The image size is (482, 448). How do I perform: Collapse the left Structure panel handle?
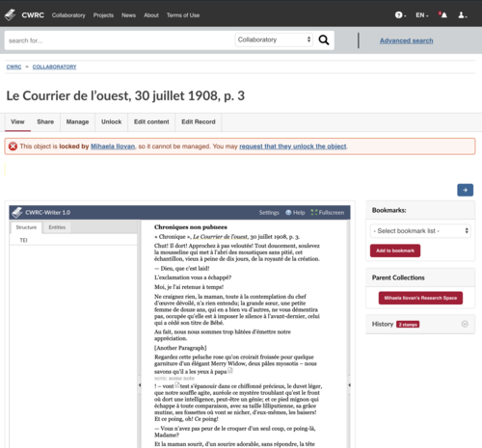click(140, 384)
